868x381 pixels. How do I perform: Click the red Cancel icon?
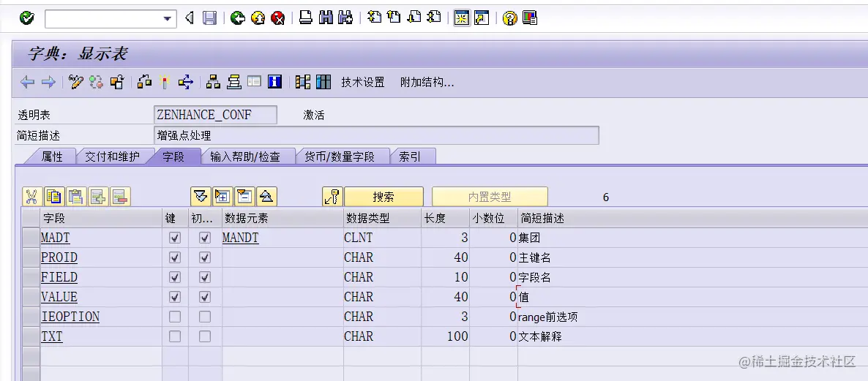[x=278, y=18]
